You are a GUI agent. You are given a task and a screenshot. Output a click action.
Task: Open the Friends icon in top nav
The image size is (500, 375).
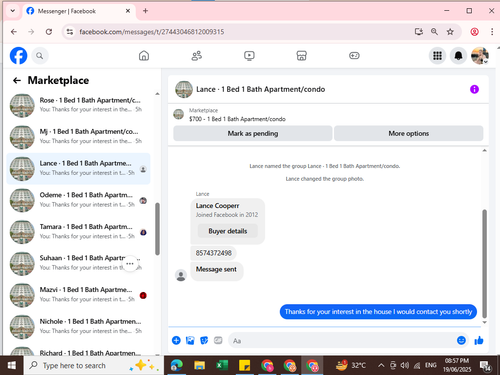coord(197,56)
